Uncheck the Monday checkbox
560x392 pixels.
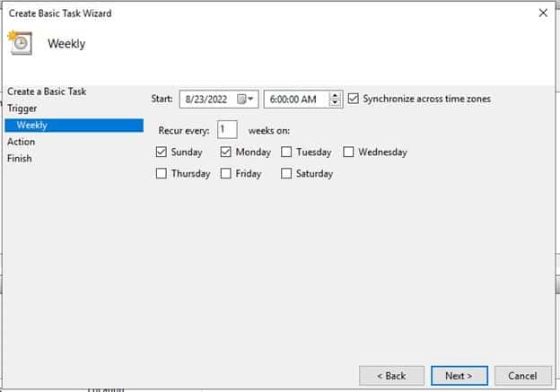point(226,152)
